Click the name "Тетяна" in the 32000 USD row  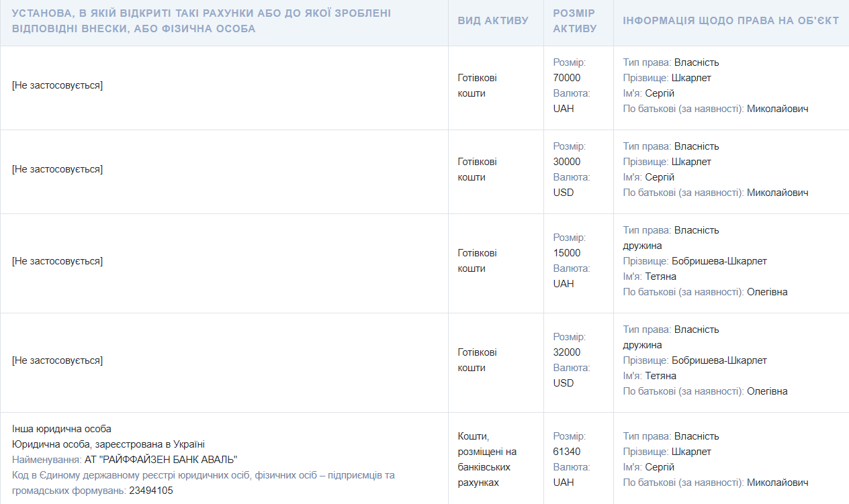click(x=660, y=376)
